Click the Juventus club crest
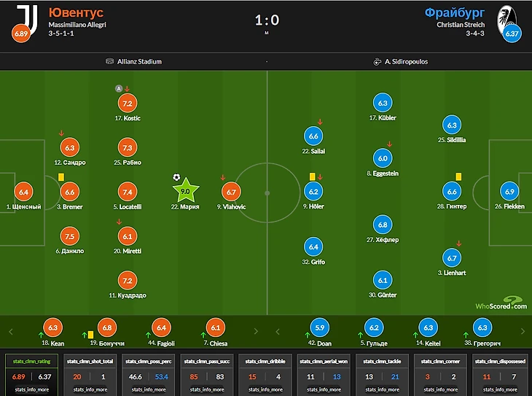This screenshot has height=396, width=532. point(26,18)
